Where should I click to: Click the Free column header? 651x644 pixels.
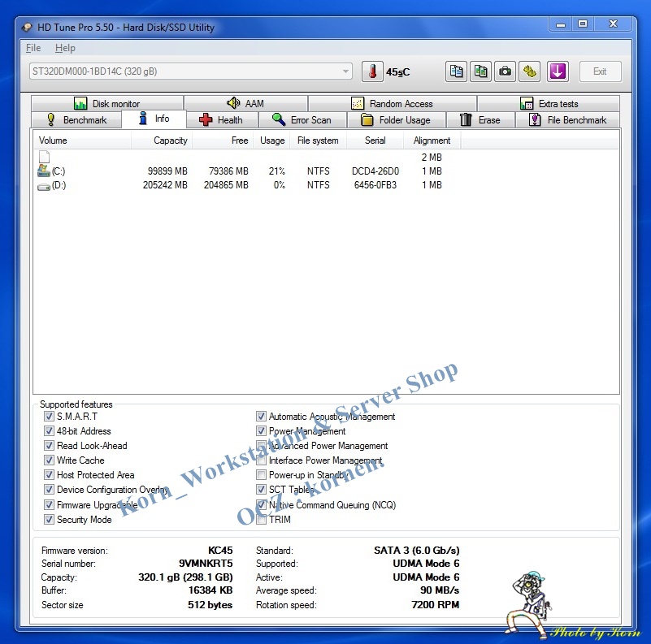pos(223,140)
